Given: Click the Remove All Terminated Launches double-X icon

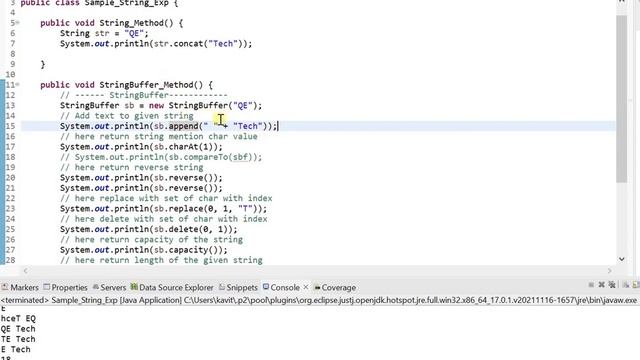Looking at the screenshot, I should [x=612, y=285].
